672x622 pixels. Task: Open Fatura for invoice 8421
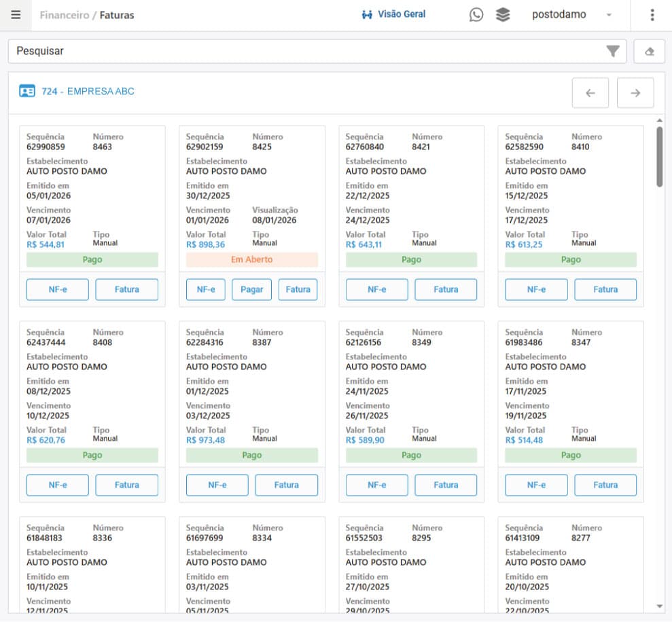coord(446,289)
